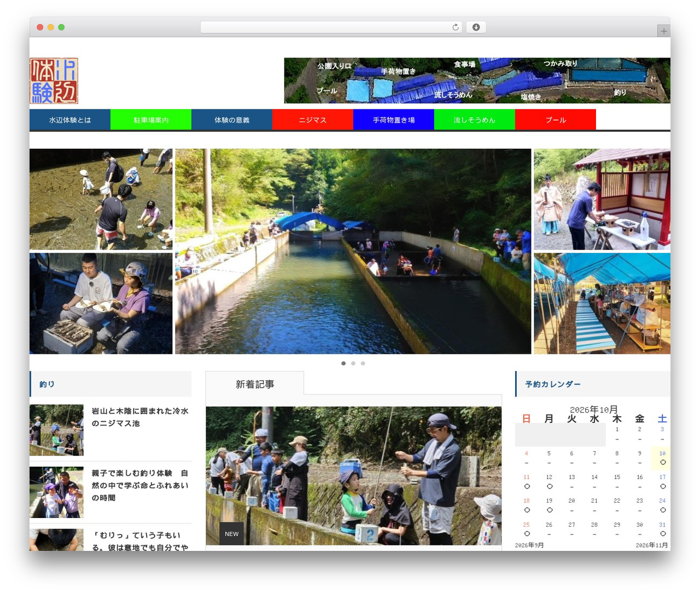Select 体験の意義 in navigation
Image resolution: width=700 pixels, height=593 pixels.
click(232, 120)
